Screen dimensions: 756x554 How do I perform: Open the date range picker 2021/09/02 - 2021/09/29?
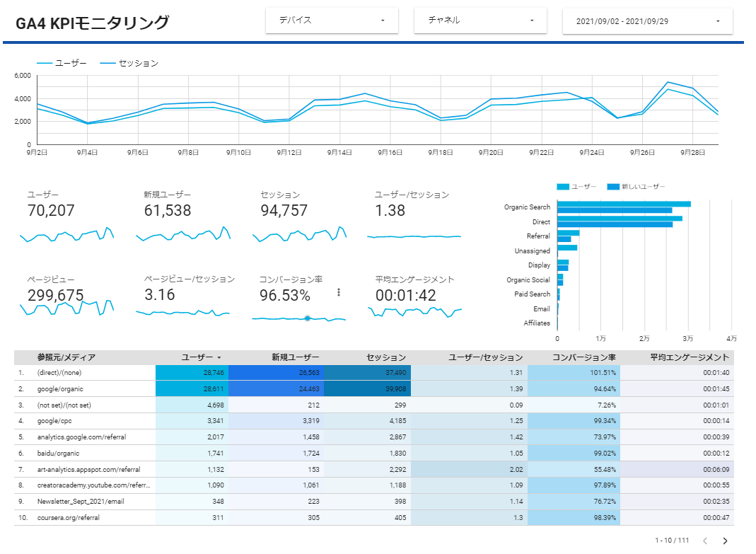(x=647, y=21)
